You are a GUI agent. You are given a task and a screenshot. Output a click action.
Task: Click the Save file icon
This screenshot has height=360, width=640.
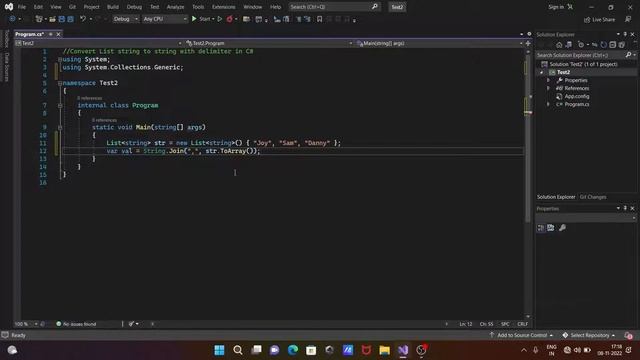pyautogui.click(x=62, y=19)
